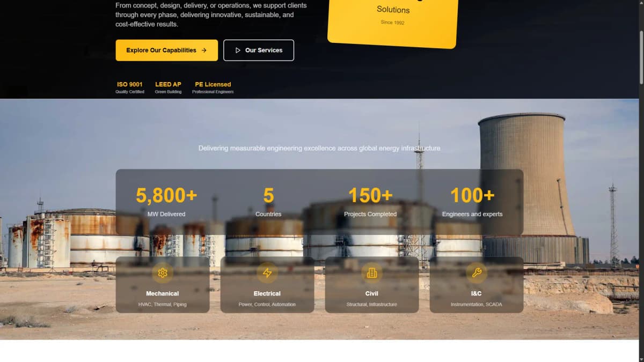Click the Our Services button
This screenshot has height=362, width=644.
[x=259, y=50]
